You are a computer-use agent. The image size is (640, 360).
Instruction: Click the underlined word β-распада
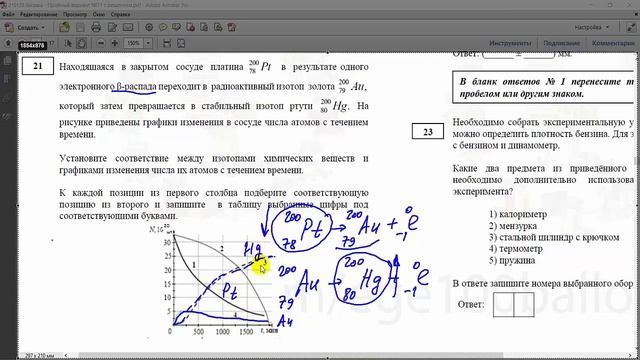[x=136, y=87]
